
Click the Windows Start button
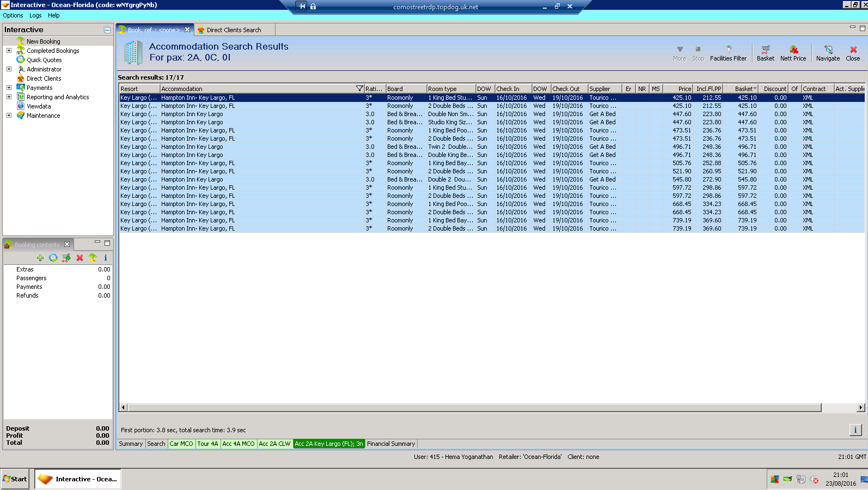pyautogui.click(x=15, y=479)
